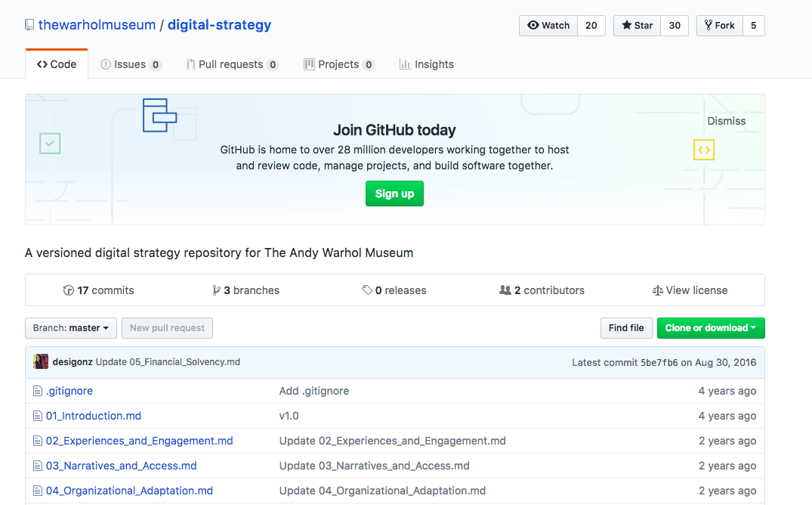This screenshot has height=505, width=812.
Task: Click the repository book icon beside thewarholmuseum
Action: pos(29,25)
